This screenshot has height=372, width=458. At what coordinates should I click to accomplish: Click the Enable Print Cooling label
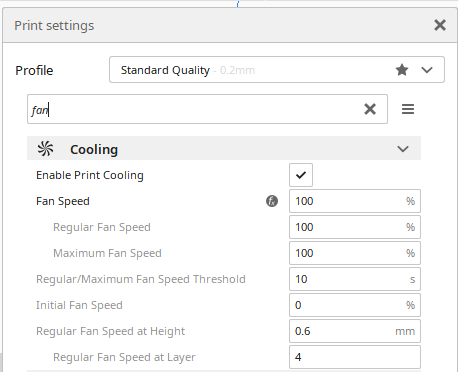click(90, 175)
